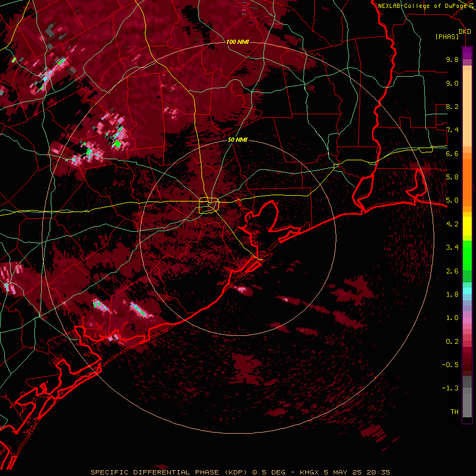This screenshot has height=476, width=476.
Task: Pick the cyan segment of color bar
Action: pyautogui.click(x=467, y=291)
